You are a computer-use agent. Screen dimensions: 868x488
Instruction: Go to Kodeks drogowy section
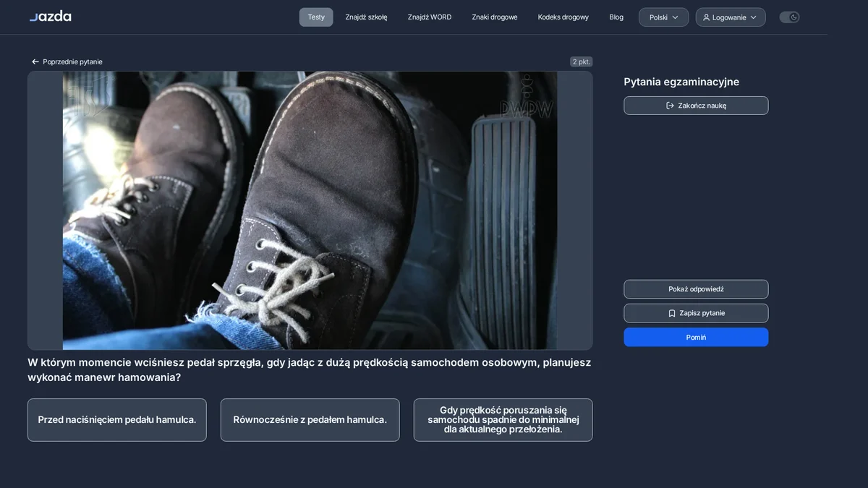[x=563, y=17]
